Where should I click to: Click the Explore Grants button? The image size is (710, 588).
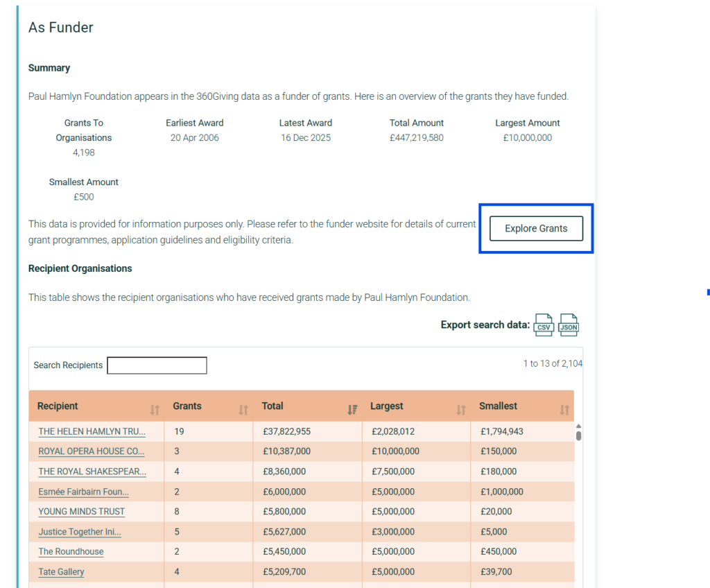(x=536, y=228)
